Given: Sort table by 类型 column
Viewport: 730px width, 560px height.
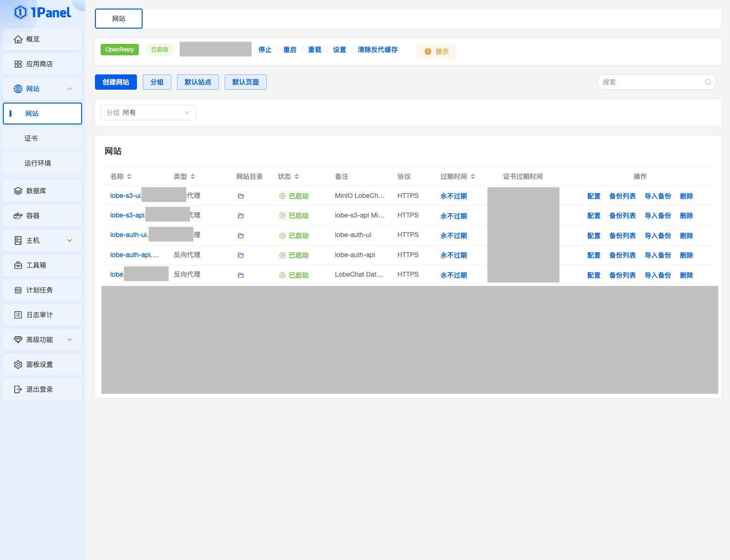Looking at the screenshot, I should (x=193, y=176).
